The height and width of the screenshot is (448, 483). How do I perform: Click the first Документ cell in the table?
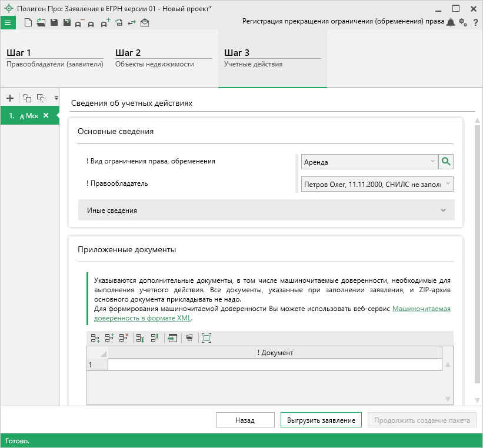[x=275, y=365]
